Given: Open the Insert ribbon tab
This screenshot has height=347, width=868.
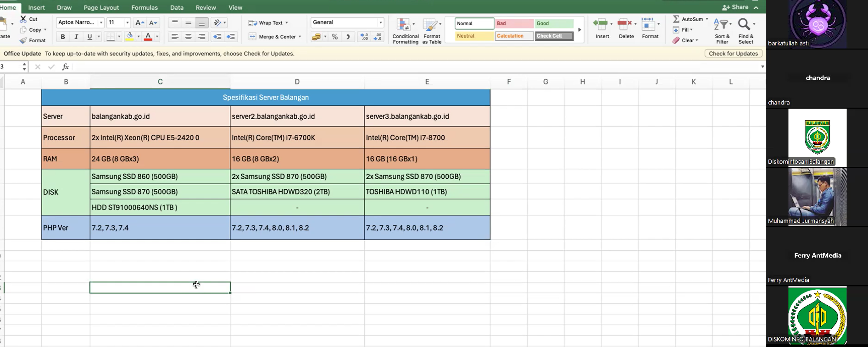Looking at the screenshot, I should click(37, 7).
